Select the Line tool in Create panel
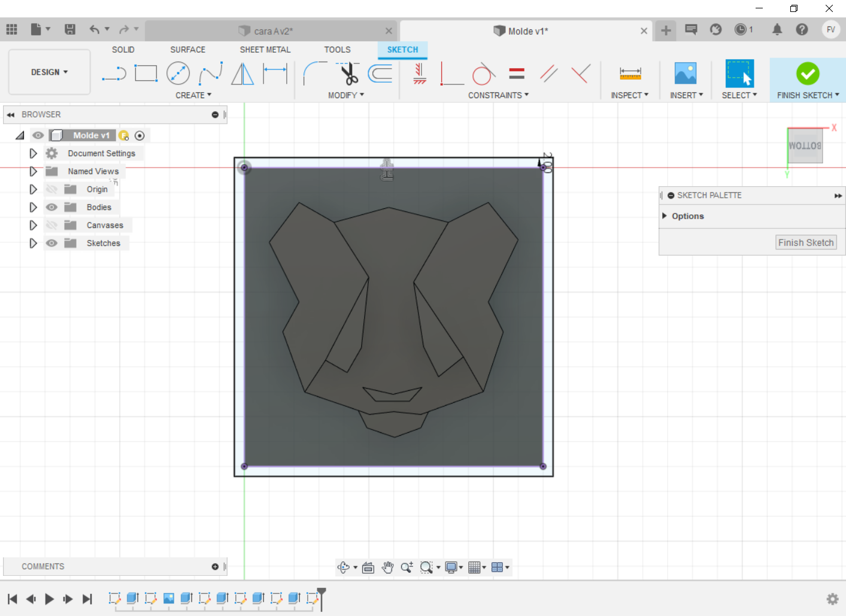Image resolution: width=846 pixels, height=616 pixels. point(114,72)
